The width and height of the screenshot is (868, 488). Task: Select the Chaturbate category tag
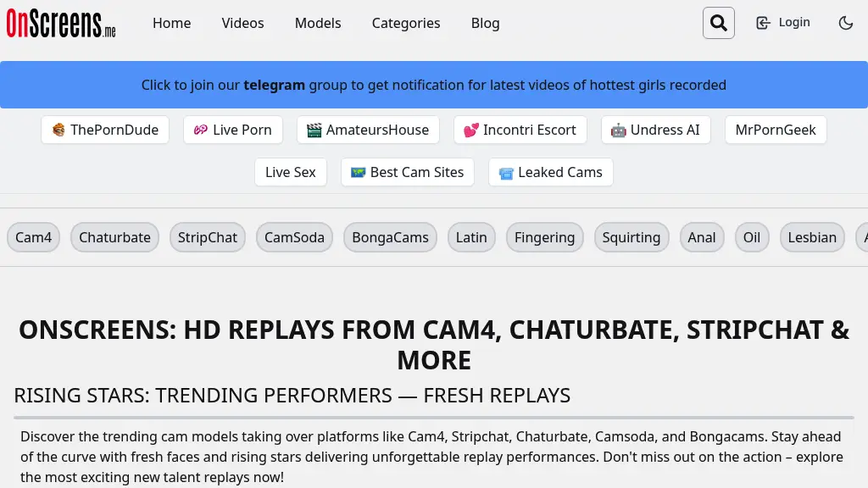click(x=114, y=237)
